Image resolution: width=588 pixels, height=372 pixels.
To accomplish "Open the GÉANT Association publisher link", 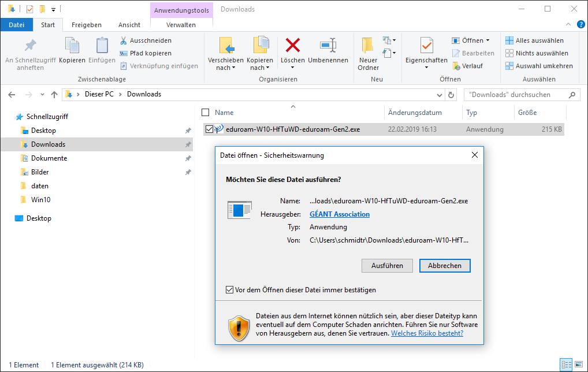I will [x=340, y=214].
